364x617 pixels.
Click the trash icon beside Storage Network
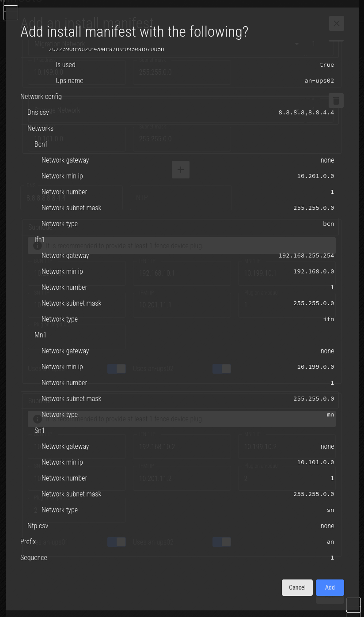click(336, 101)
